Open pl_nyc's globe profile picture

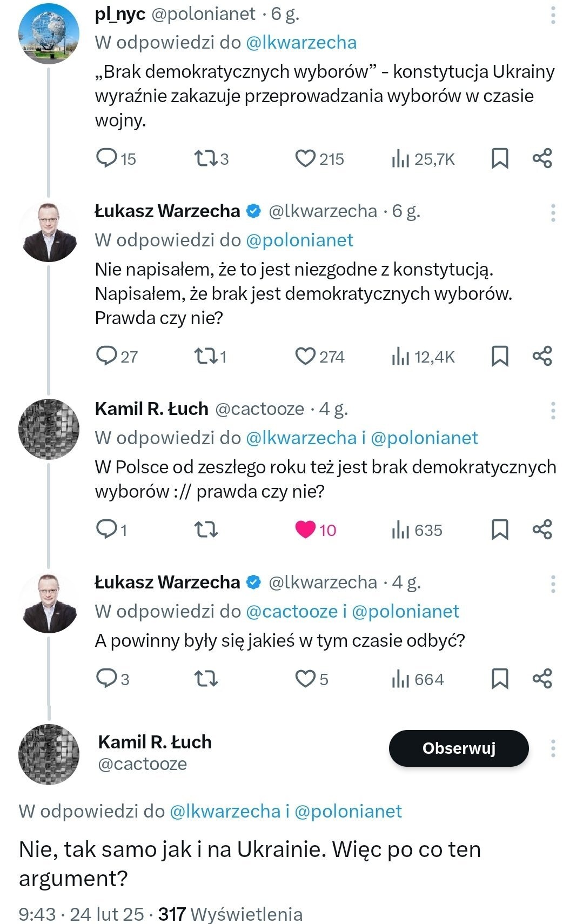click(49, 34)
